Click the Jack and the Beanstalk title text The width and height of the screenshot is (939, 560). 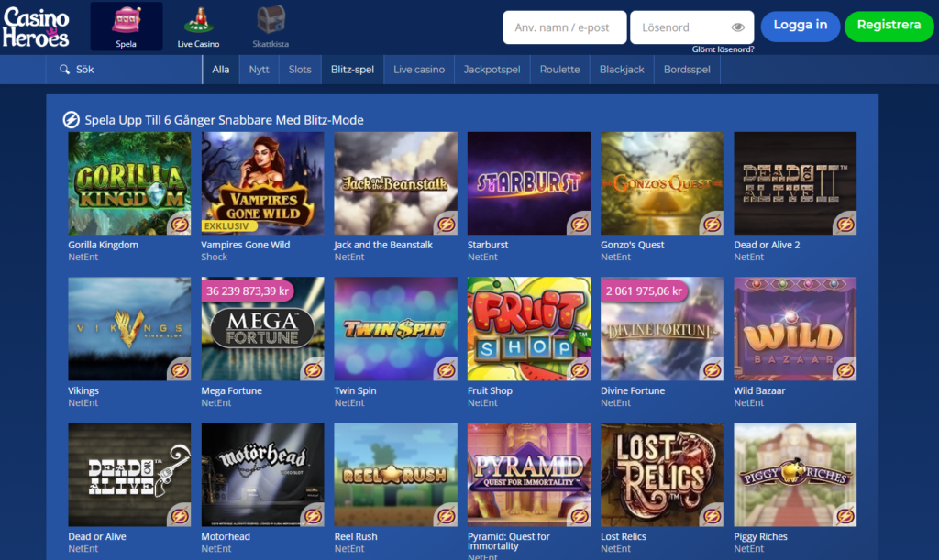(x=383, y=245)
